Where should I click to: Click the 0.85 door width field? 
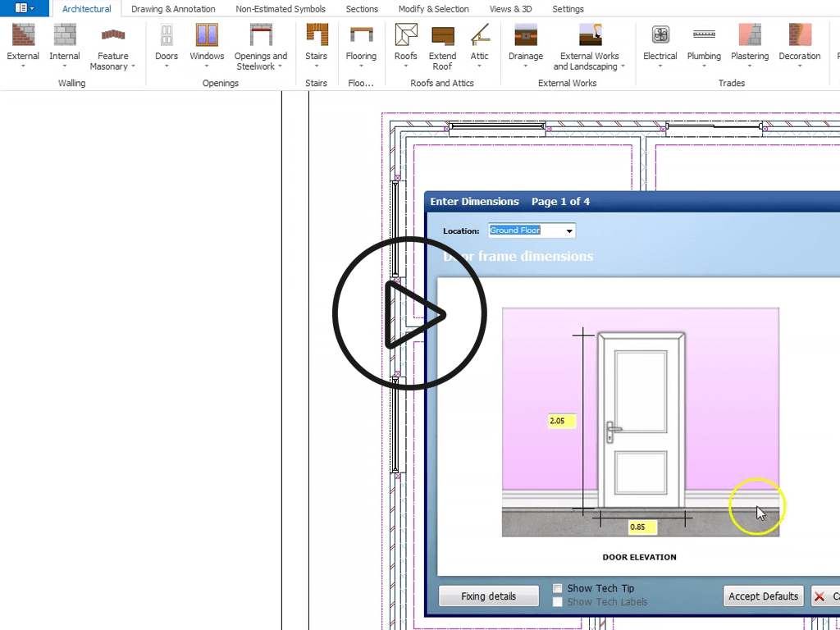coord(641,527)
